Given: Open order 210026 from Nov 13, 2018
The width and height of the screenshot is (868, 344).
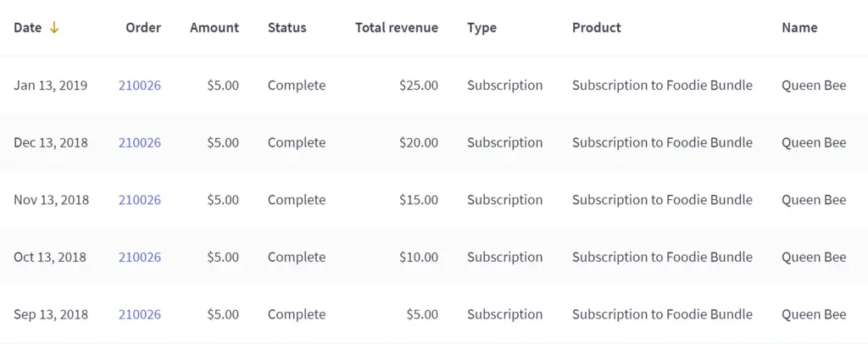Looking at the screenshot, I should [140, 200].
